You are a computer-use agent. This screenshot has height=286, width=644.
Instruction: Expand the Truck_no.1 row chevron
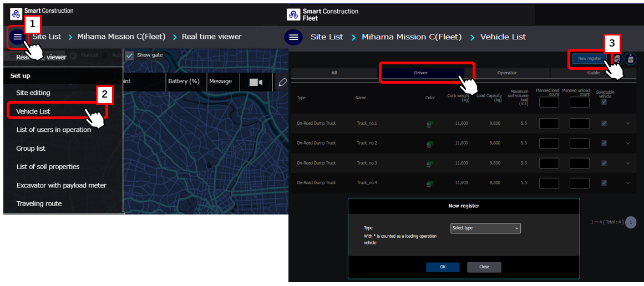coord(628,123)
